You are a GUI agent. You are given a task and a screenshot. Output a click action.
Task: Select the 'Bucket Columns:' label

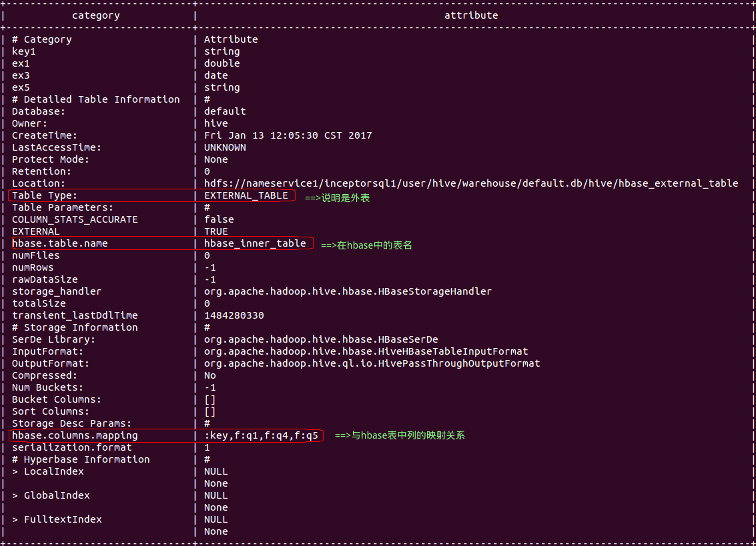57,399
